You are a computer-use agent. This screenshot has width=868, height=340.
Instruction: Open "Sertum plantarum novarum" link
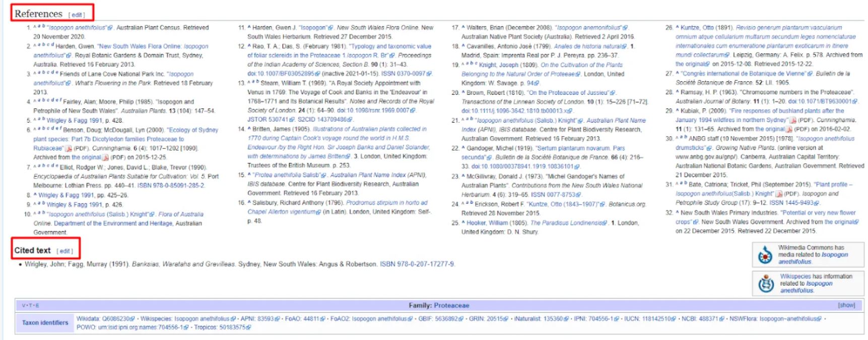[543, 153]
